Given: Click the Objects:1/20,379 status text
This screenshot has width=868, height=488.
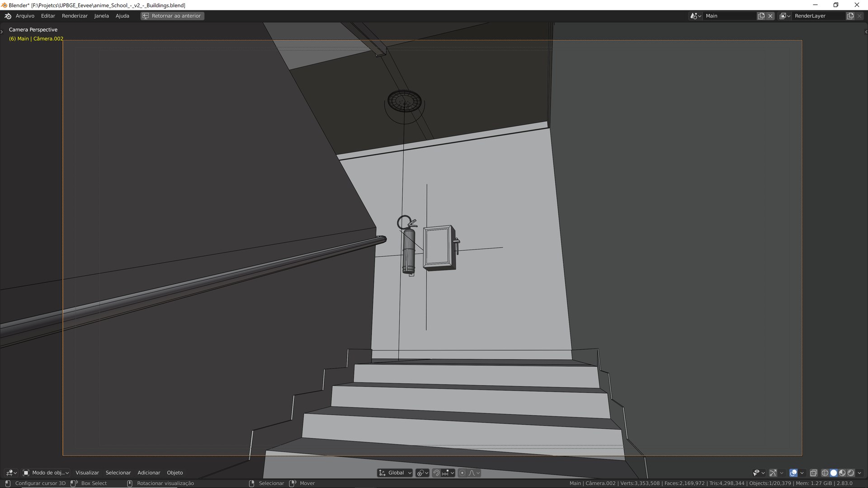Looking at the screenshot, I should [770, 483].
